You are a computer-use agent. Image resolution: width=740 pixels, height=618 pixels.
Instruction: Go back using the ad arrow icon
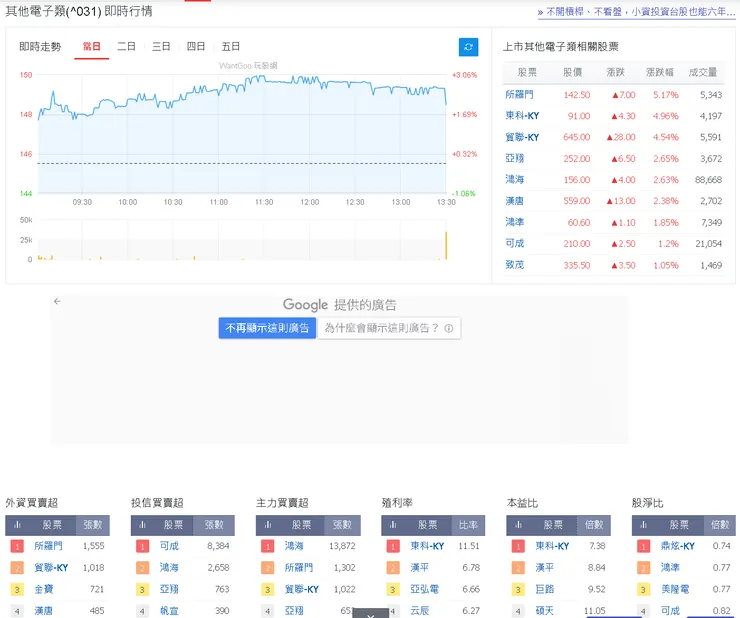tap(57, 301)
